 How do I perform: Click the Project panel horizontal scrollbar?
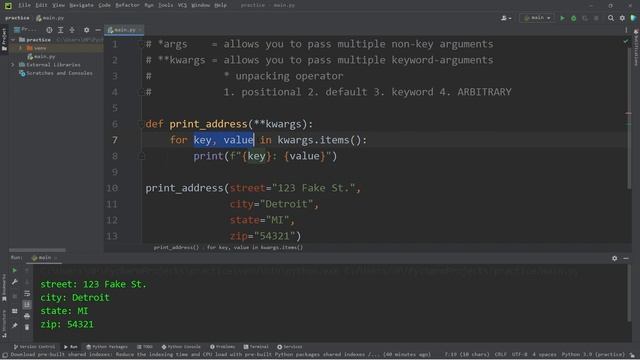(37, 250)
